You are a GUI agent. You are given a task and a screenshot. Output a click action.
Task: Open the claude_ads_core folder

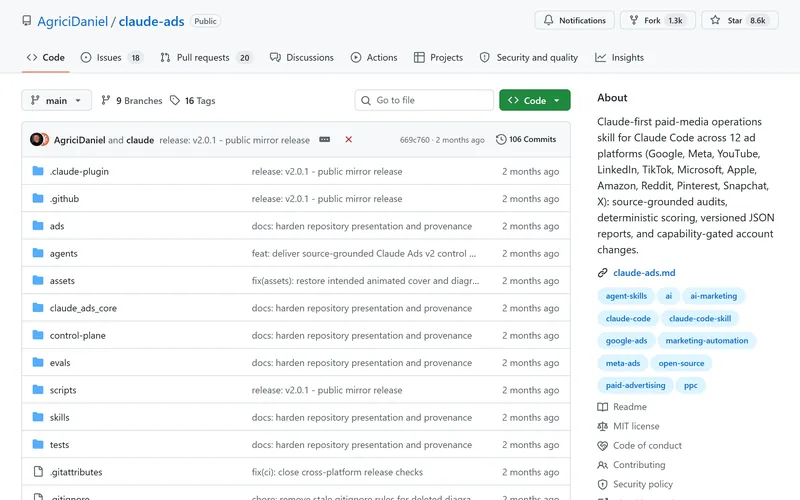[x=83, y=308]
